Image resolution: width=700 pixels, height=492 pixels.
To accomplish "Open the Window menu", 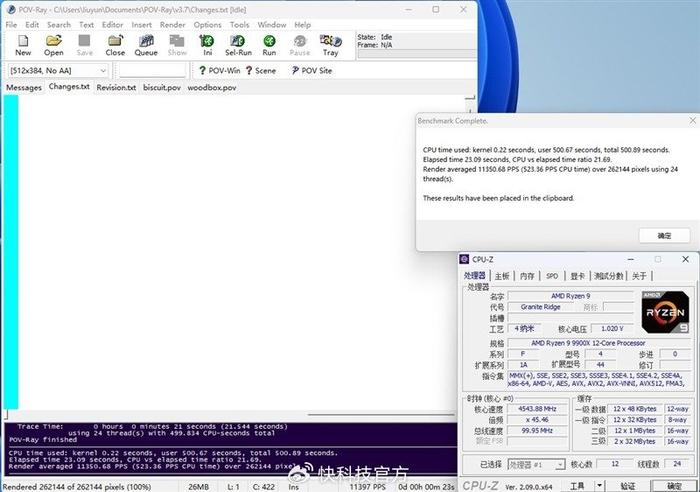I will pyautogui.click(x=272, y=25).
